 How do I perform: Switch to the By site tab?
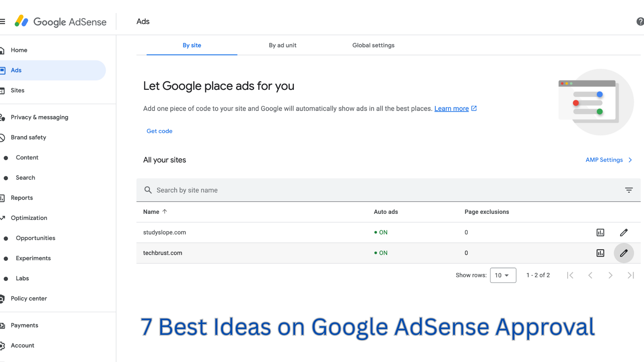tap(192, 45)
